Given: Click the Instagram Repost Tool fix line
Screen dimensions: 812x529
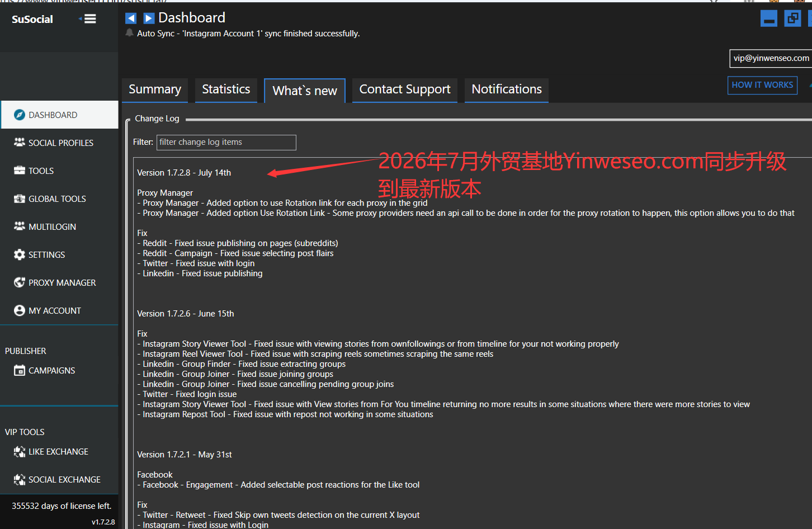Looking at the screenshot, I should tap(285, 414).
